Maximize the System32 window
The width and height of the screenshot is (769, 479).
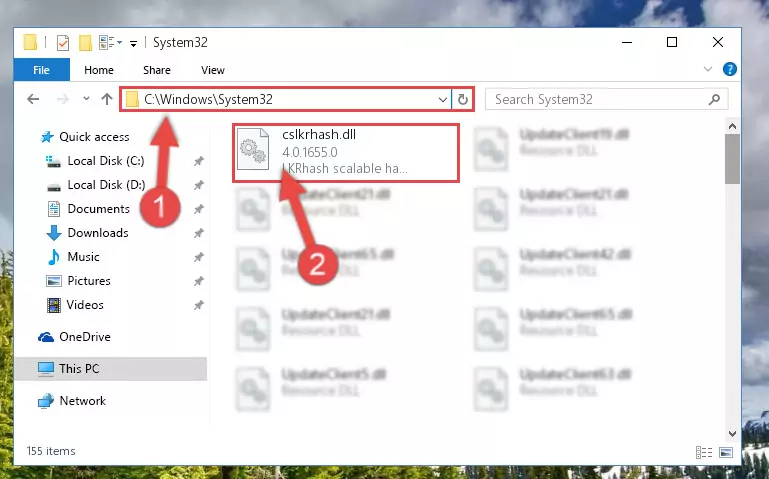[672, 43]
